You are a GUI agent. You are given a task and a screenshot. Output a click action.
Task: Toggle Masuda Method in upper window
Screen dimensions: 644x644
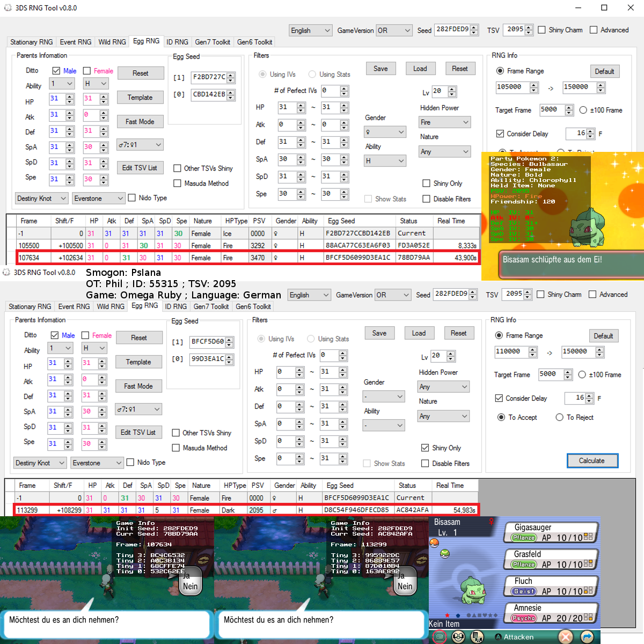pyautogui.click(x=177, y=184)
